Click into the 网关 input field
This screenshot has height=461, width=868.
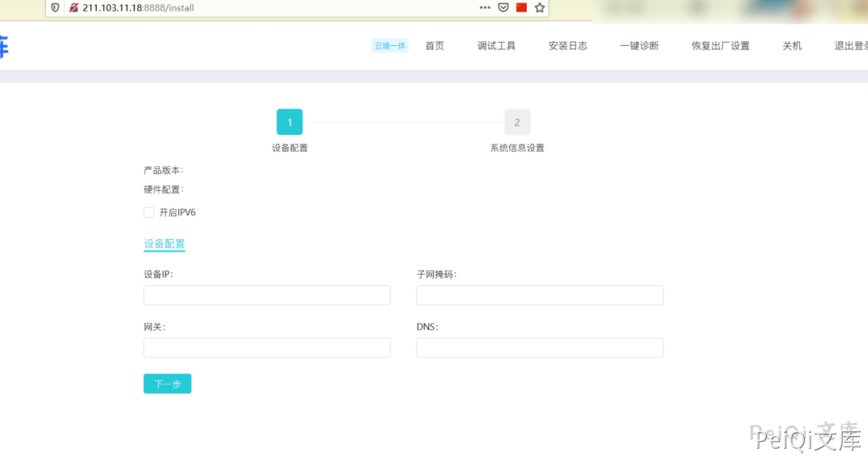click(x=266, y=348)
